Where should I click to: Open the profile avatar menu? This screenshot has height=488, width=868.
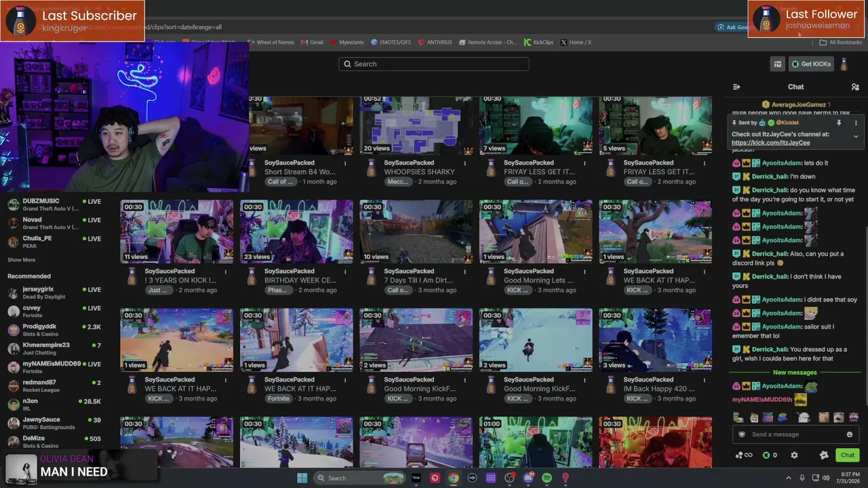coord(844,64)
